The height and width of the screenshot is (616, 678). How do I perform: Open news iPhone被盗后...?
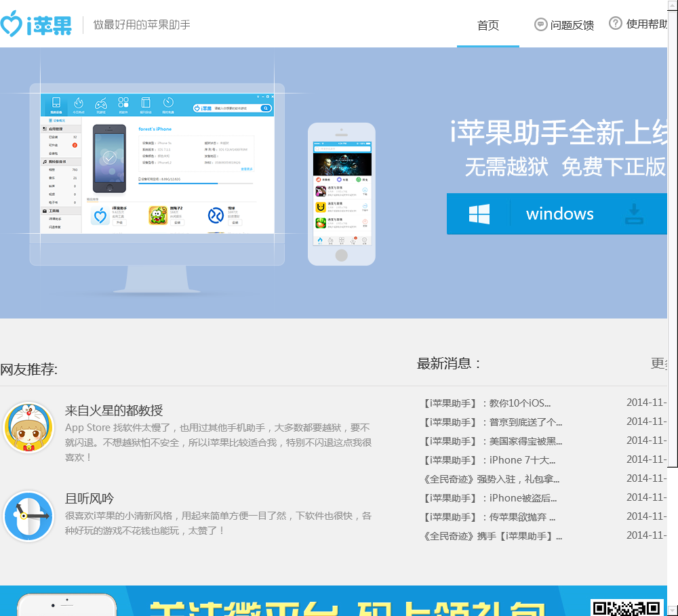[490, 498]
